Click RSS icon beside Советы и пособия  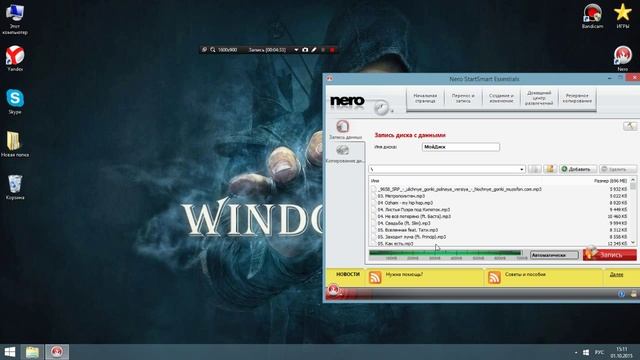[494, 277]
